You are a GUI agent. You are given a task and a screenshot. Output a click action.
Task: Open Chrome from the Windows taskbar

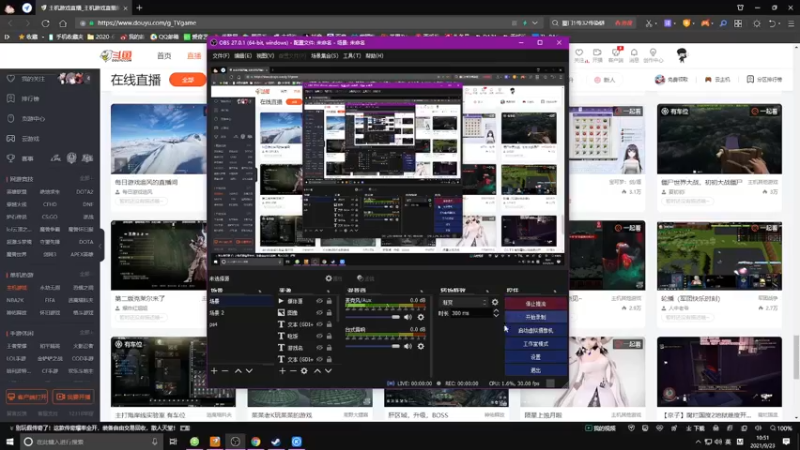pyautogui.click(x=256, y=441)
